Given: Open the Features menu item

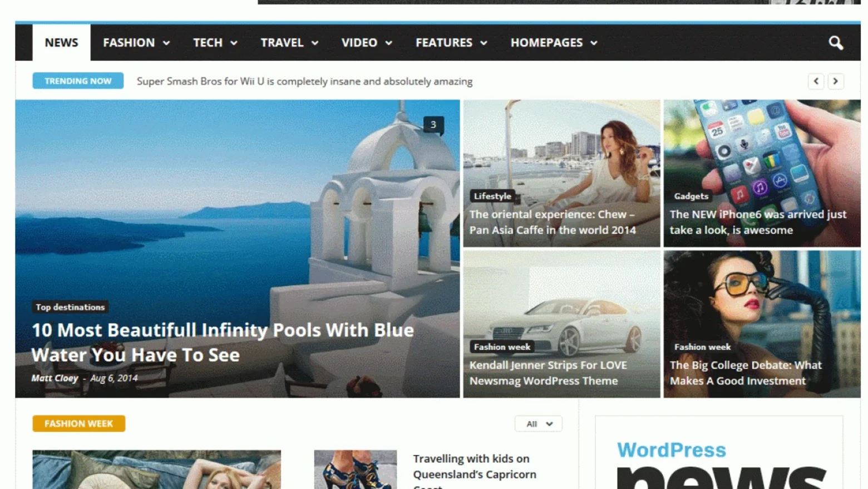Looking at the screenshot, I should [x=444, y=43].
